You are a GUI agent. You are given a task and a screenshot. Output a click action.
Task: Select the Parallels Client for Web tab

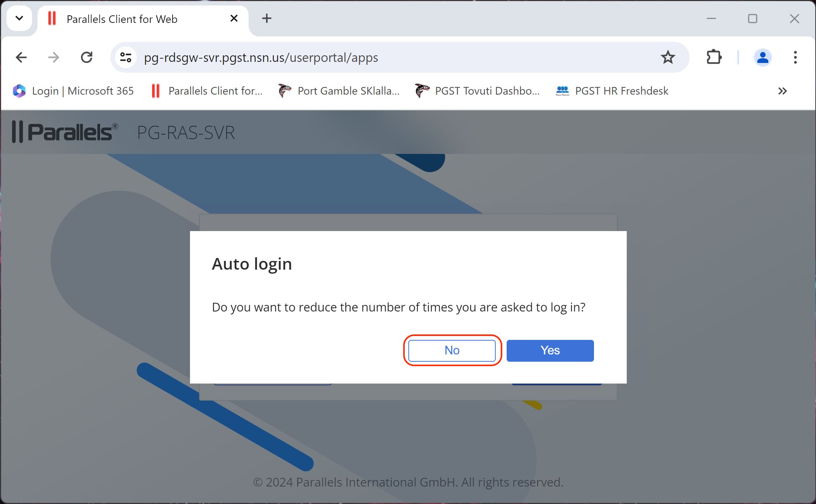(x=122, y=19)
